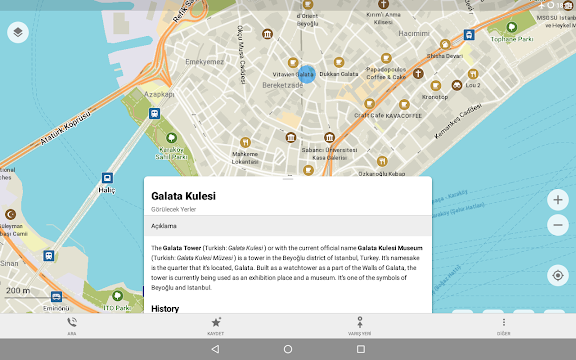Screen dimensions: 576x360
Task: Tap the Hacımimi neighborhood label
Action: [414, 33]
